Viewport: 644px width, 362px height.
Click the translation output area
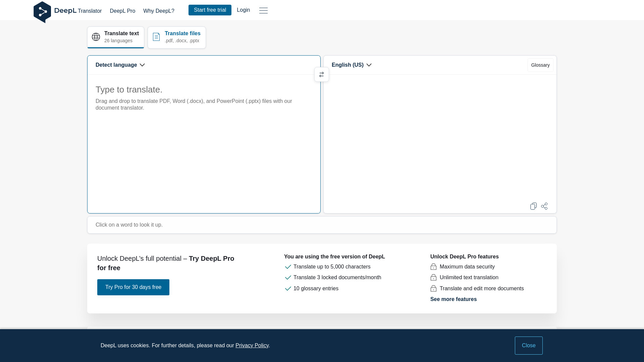440,137
